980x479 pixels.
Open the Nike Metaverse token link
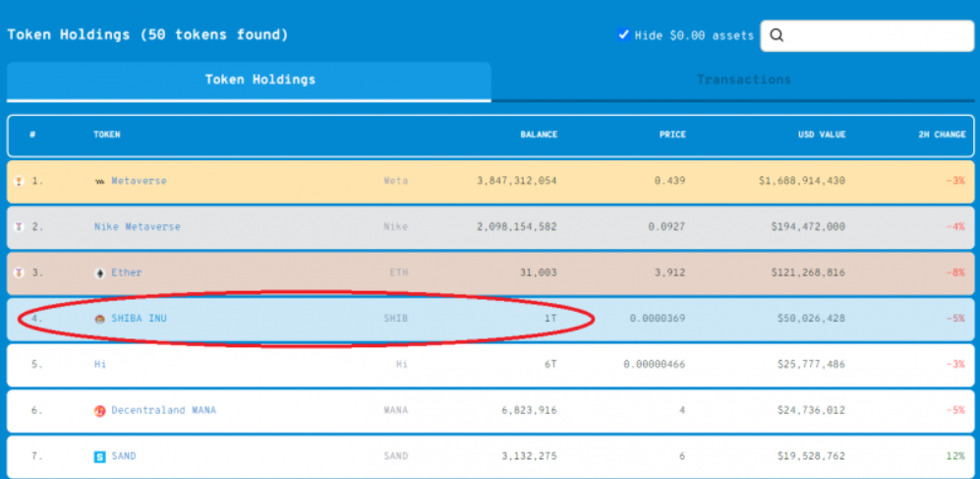click(x=137, y=227)
